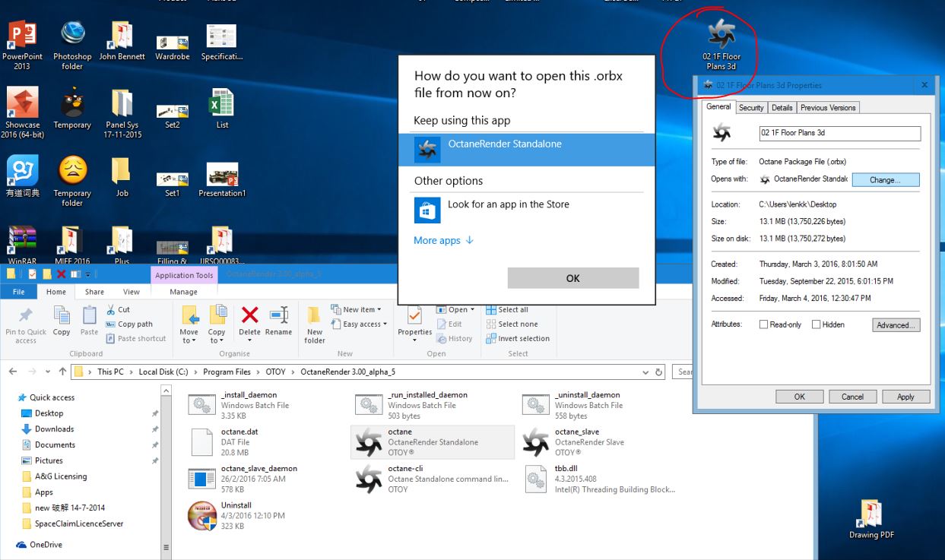This screenshot has width=945, height=560.
Task: Open the New item dropdown
Action: click(356, 310)
